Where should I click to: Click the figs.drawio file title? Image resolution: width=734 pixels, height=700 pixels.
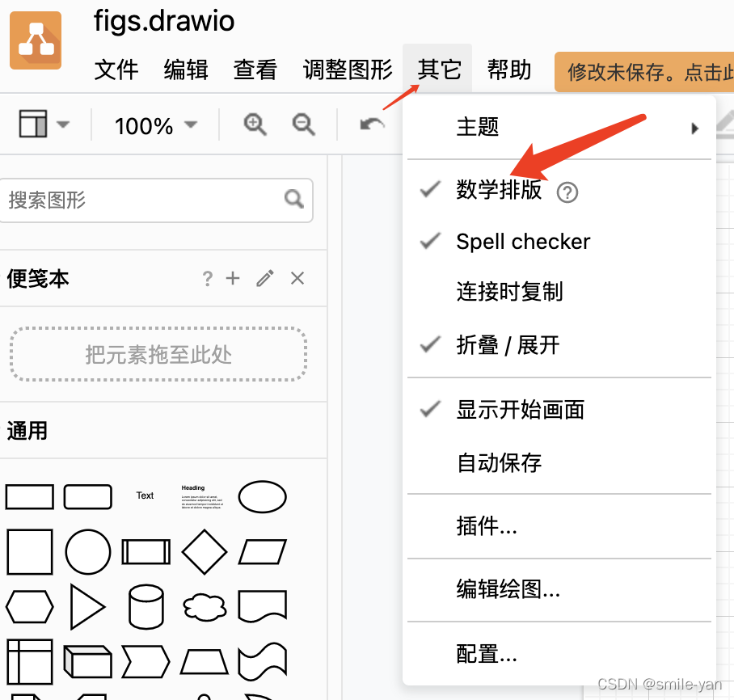click(164, 21)
